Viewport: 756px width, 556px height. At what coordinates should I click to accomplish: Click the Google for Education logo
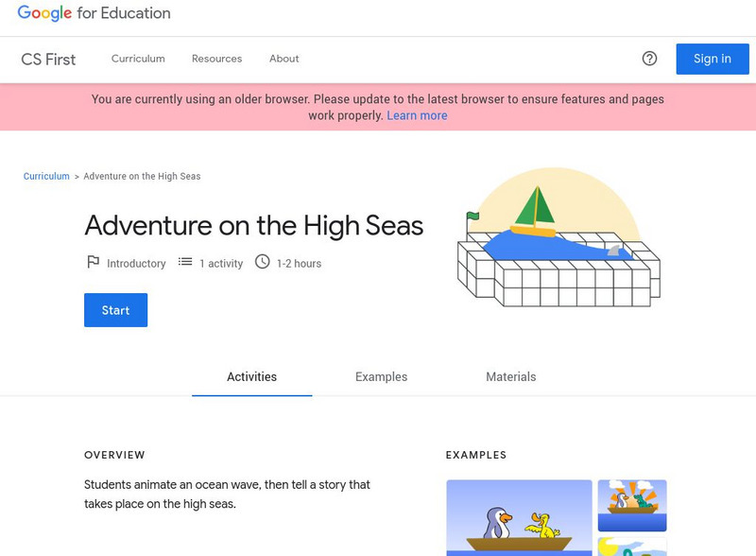point(94,13)
